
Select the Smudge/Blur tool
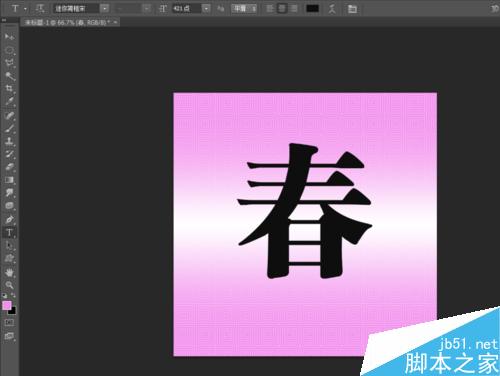[x=9, y=193]
